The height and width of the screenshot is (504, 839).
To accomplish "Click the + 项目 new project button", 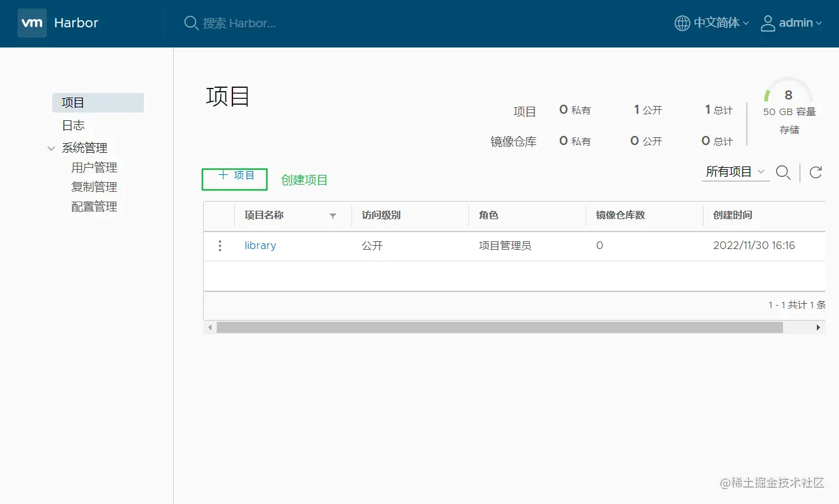I will 235,176.
